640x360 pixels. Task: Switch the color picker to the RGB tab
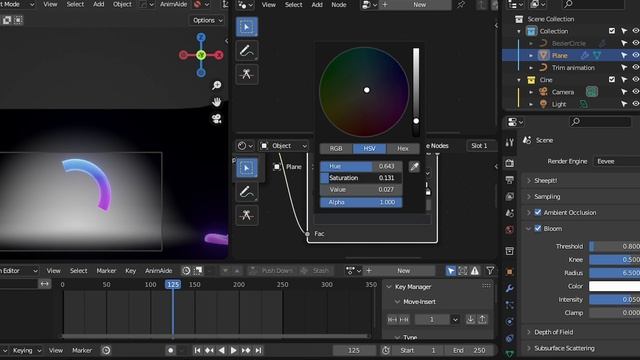336,148
